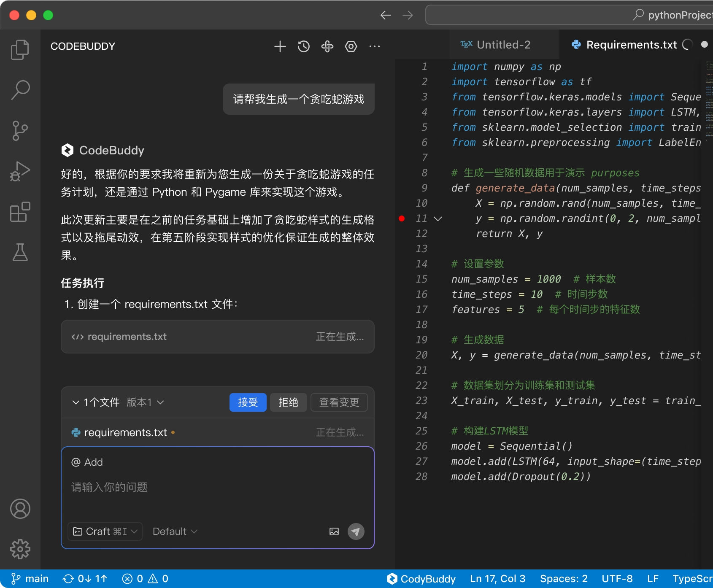Open the Extensions panel
The width and height of the screenshot is (713, 588).
coord(20,212)
